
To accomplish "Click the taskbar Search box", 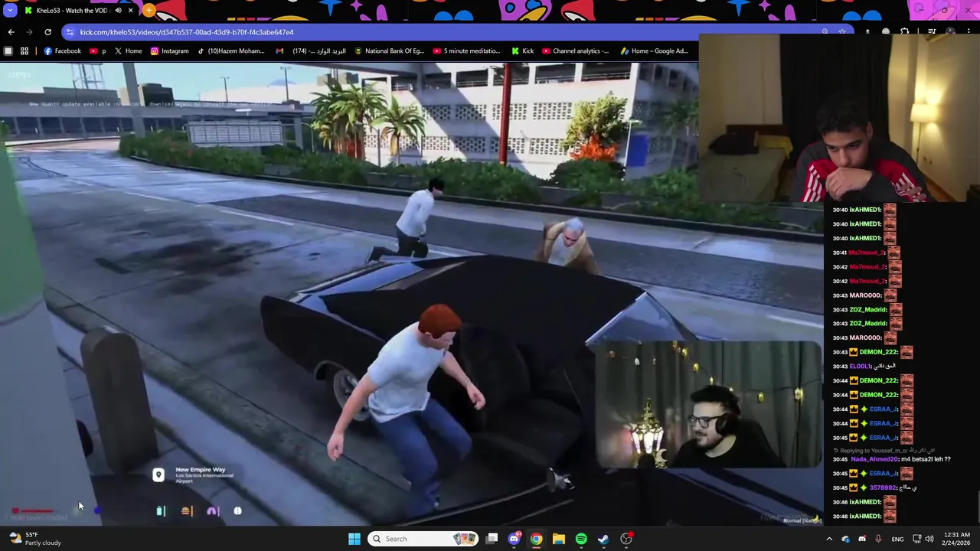I will click(423, 539).
